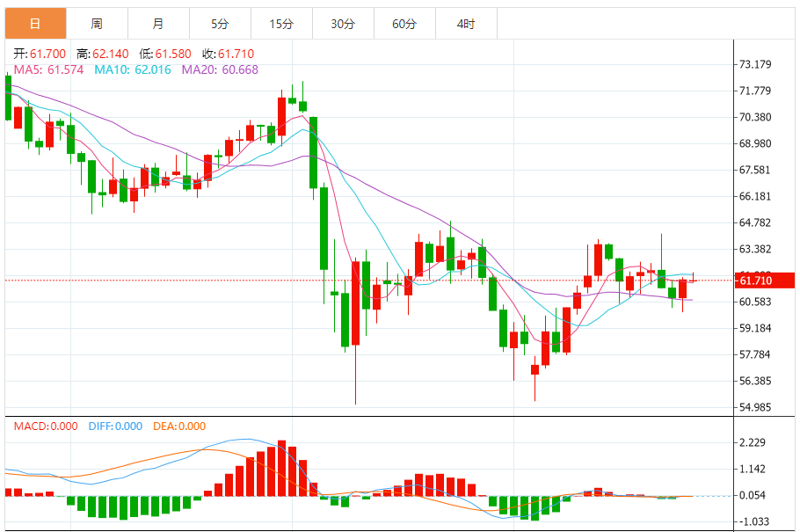Click the 1.142 MACD axis label
The width and height of the screenshot is (800, 532).
753,470
